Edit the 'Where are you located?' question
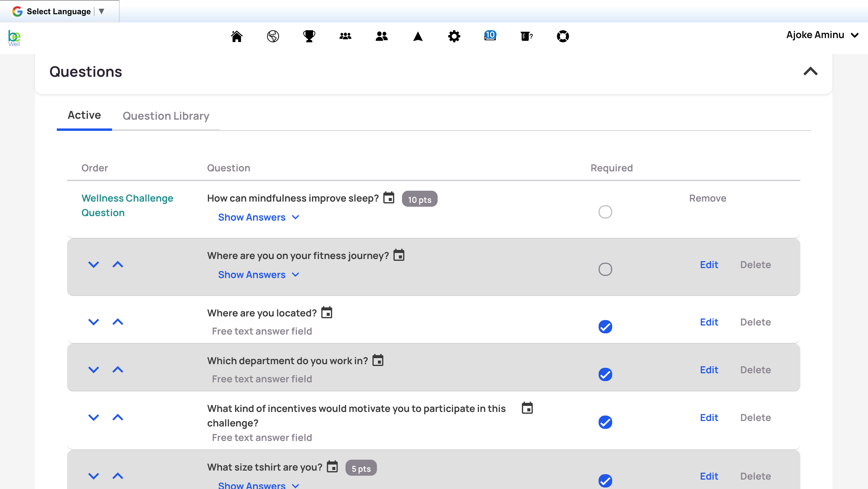This screenshot has height=489, width=868. coord(709,322)
